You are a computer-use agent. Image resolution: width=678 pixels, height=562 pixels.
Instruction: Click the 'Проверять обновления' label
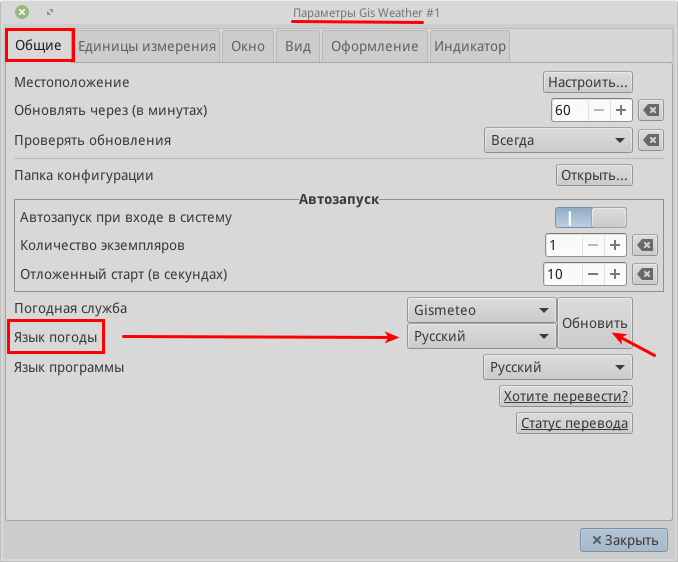coord(93,140)
